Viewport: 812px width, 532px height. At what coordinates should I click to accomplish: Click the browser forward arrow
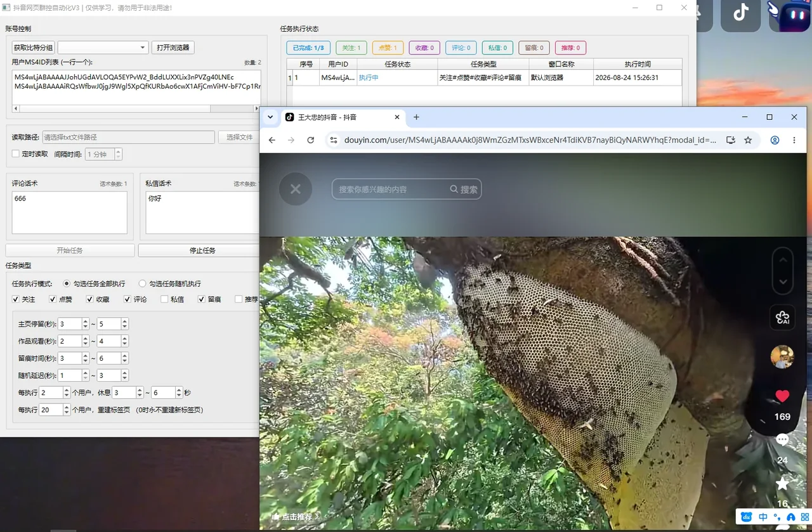(291, 140)
